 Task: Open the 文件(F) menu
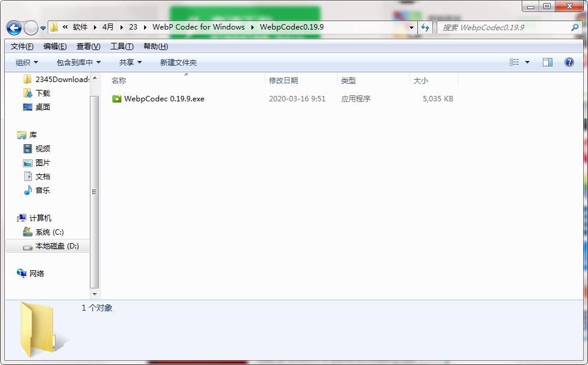pos(22,46)
